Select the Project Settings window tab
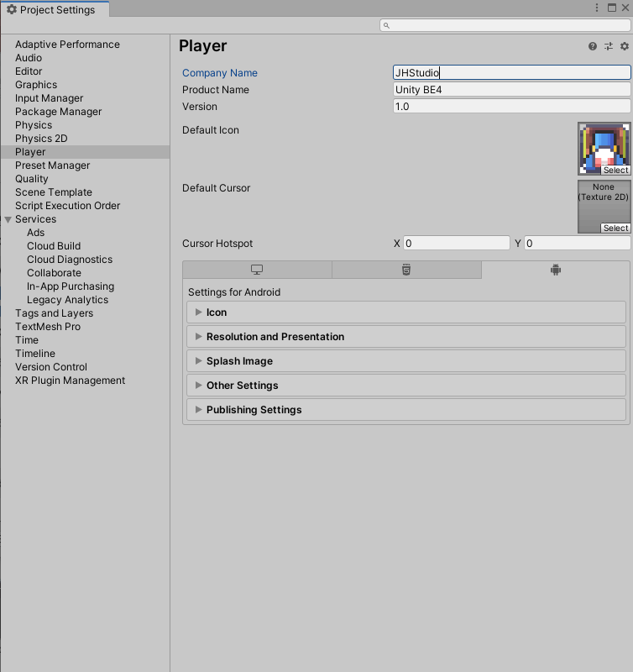The height and width of the screenshot is (672, 633). [x=55, y=9]
